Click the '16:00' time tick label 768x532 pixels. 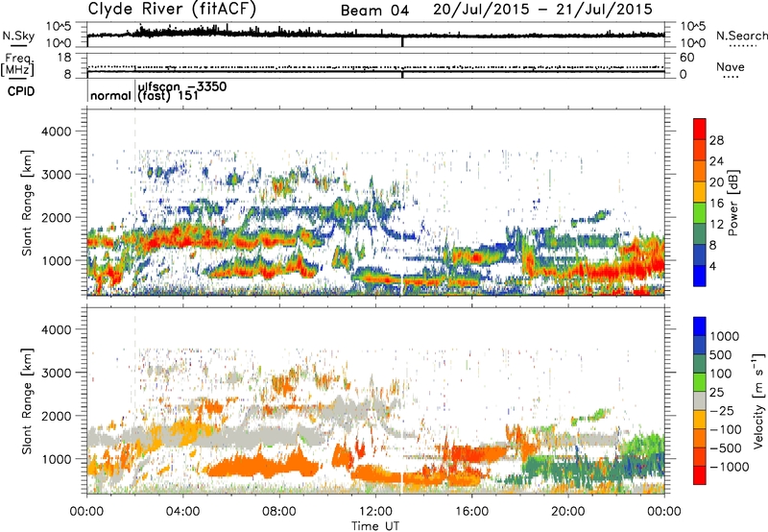(471, 512)
